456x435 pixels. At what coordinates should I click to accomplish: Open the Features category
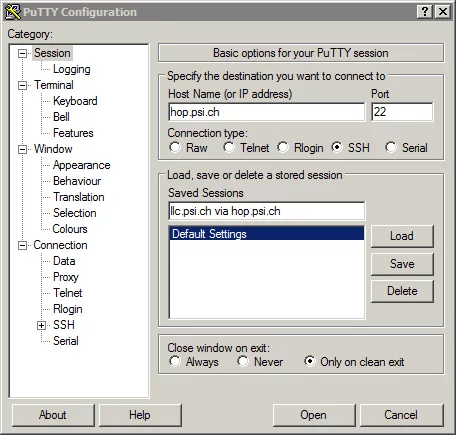(73, 133)
